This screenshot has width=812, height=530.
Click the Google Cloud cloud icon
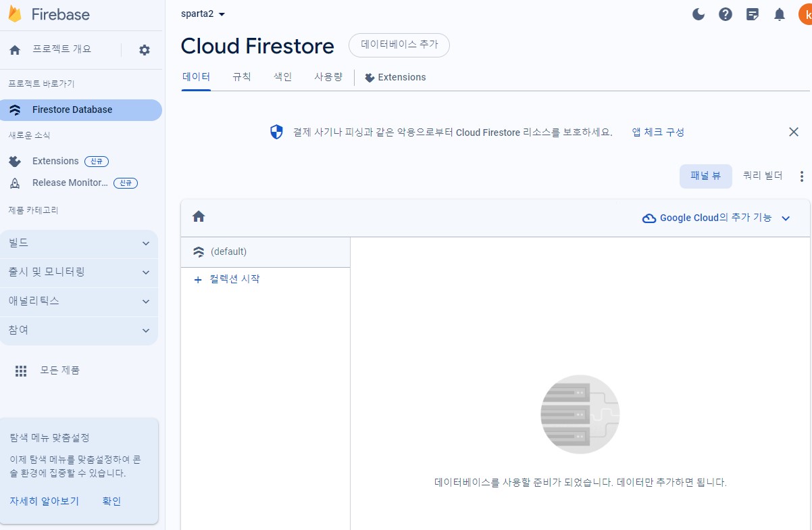click(x=649, y=218)
